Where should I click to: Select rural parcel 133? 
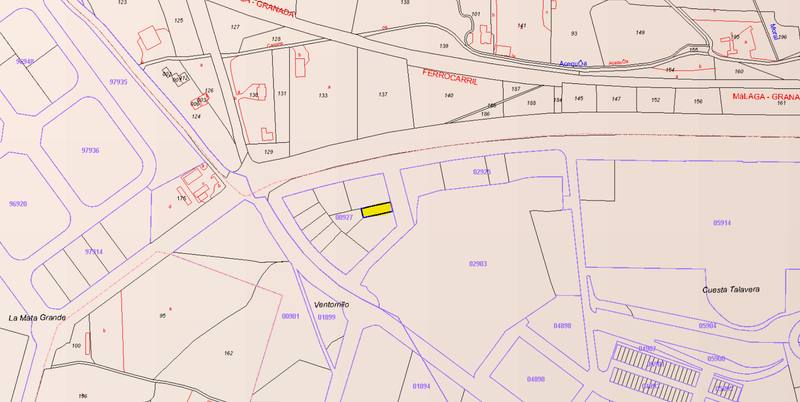[322, 94]
